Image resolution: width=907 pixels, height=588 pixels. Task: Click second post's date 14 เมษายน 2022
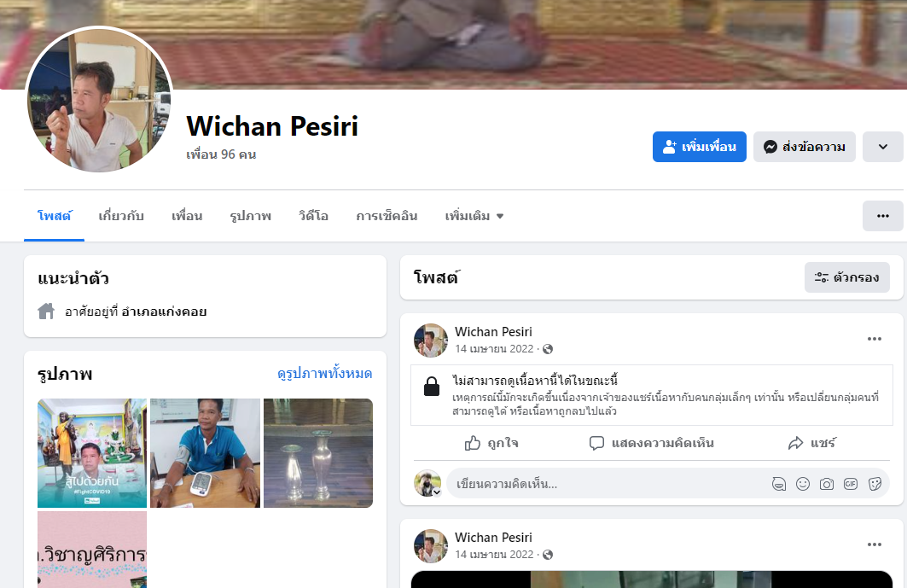494,555
